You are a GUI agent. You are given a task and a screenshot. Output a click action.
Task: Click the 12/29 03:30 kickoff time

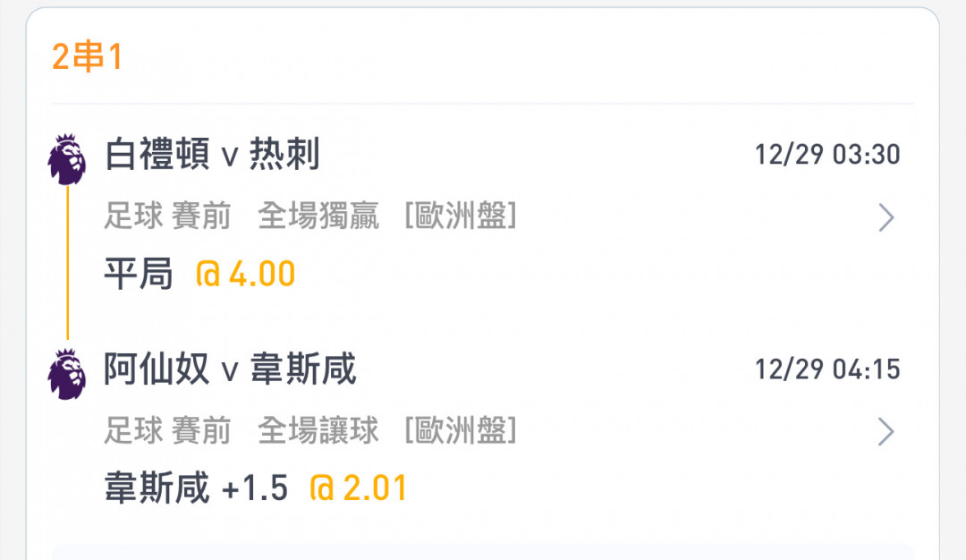[x=827, y=155]
